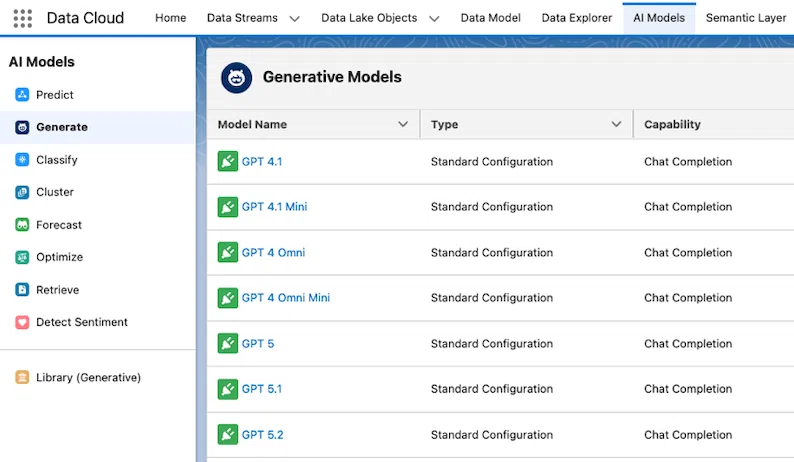The image size is (794, 462).
Task: Select Retrieve in the AI Models sidebar
Action: [97, 290]
